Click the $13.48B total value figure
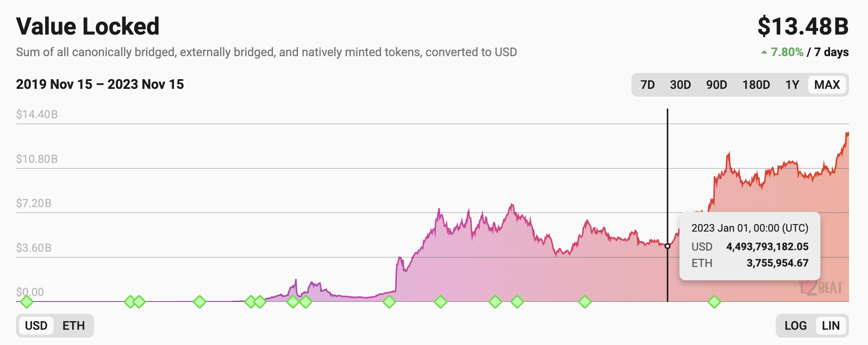This screenshot has width=868, height=345. (x=803, y=26)
